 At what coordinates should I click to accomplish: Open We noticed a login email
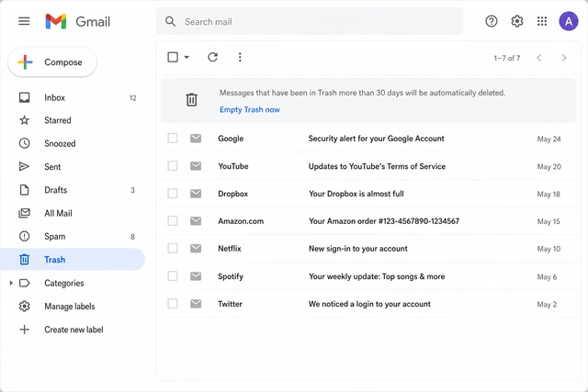369,304
